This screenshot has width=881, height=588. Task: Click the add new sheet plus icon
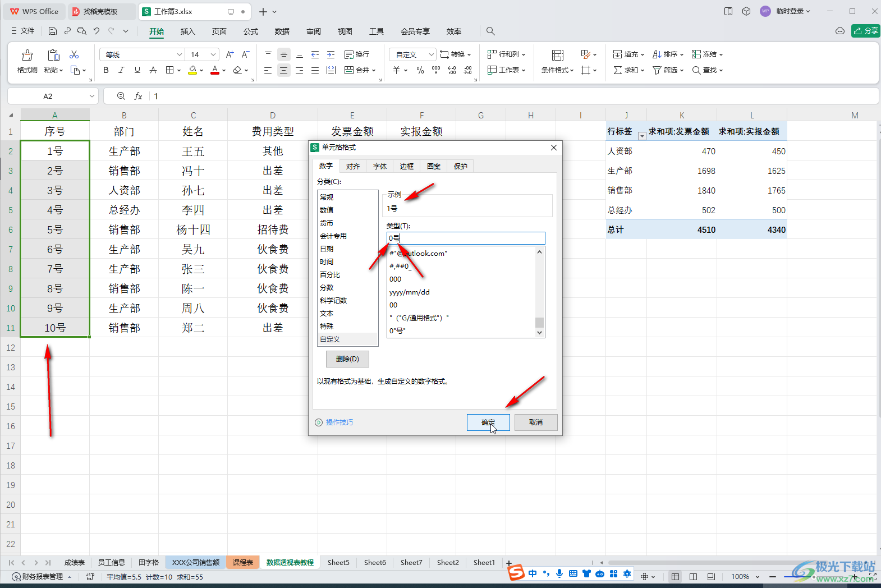(x=509, y=563)
